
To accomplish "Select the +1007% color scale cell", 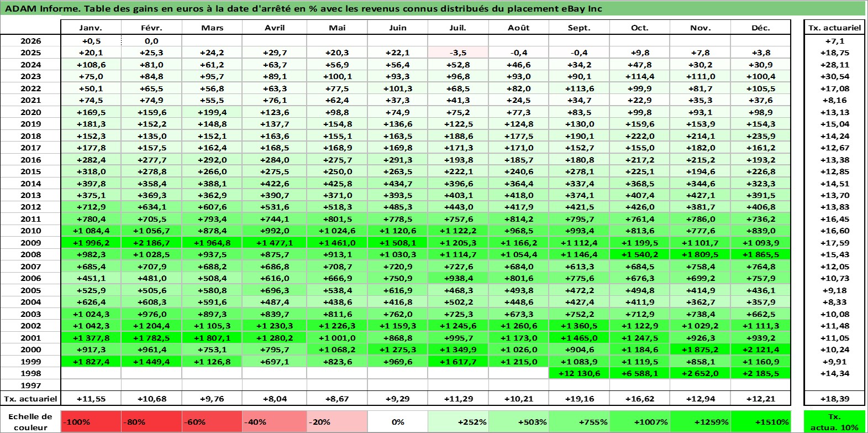I will (x=640, y=421).
